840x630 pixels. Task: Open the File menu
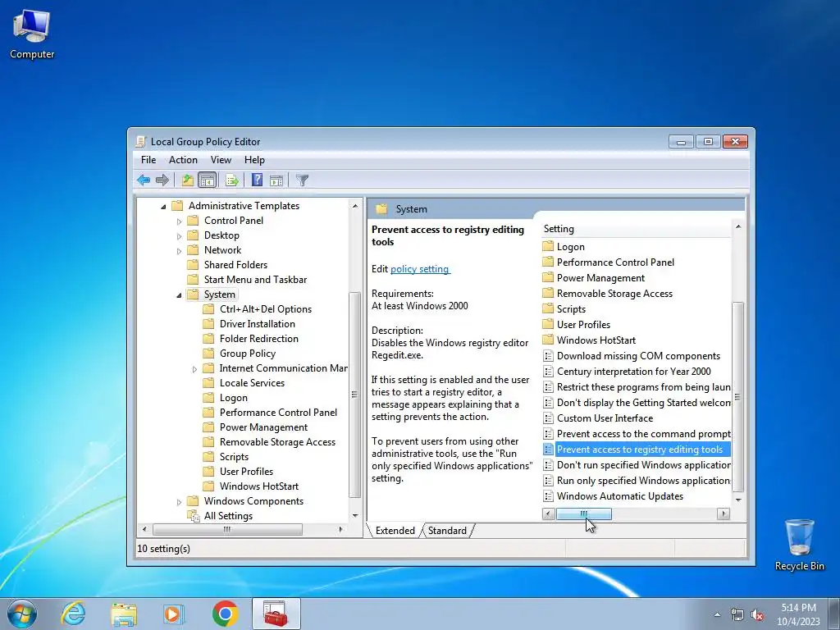pos(148,160)
